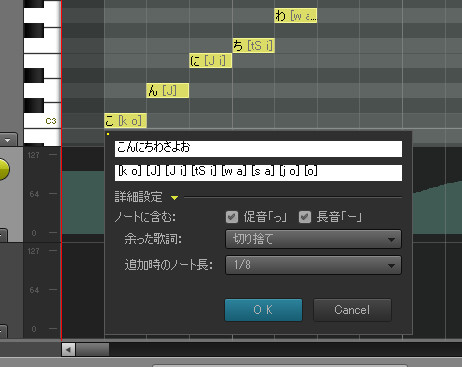Open the small dropdown arrow below the piano
Image resolution: width=462 pixels, height=367 pixels.
point(8,140)
